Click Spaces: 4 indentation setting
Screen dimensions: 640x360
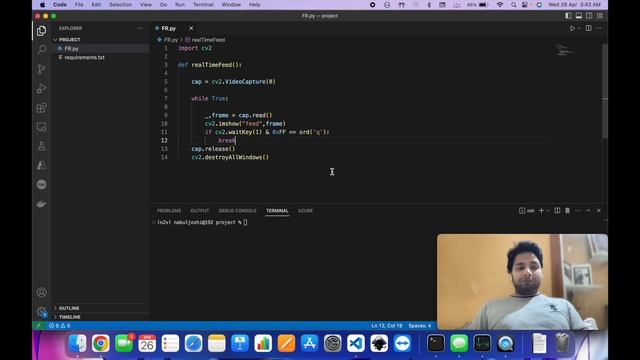click(x=420, y=326)
